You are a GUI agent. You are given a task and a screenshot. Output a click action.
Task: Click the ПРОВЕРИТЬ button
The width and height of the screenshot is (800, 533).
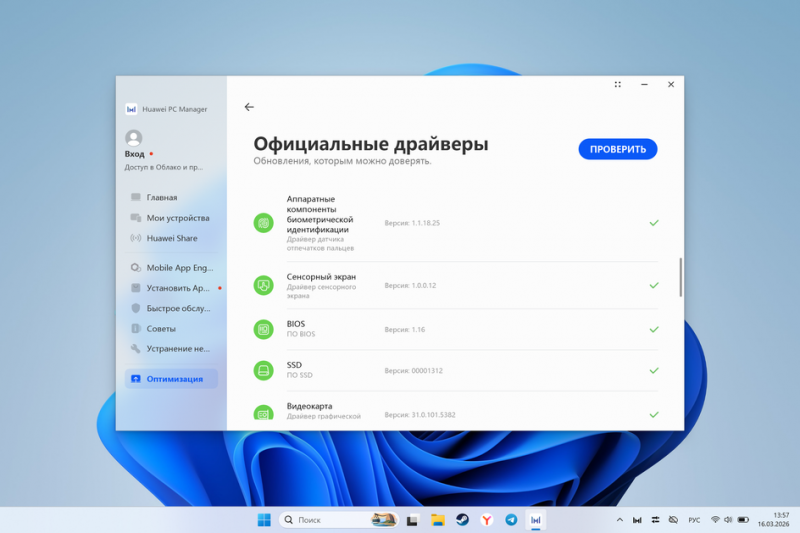point(617,149)
